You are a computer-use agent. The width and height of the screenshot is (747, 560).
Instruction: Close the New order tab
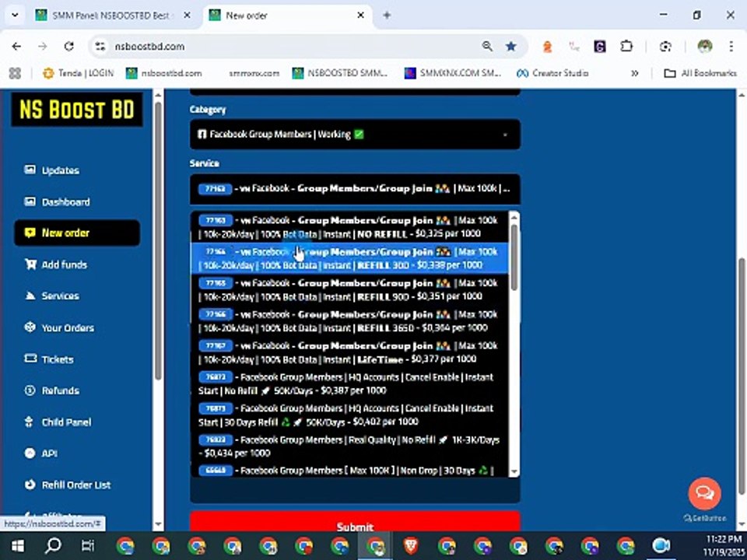point(361,16)
